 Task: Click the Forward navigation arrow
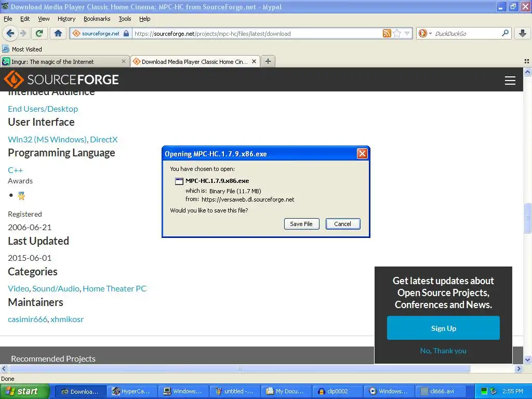click(23, 33)
